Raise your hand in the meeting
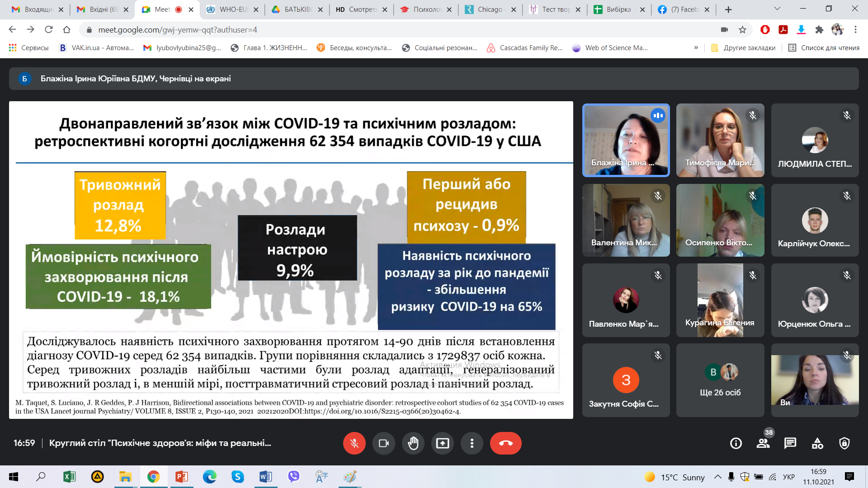Viewport: 868px width, 488px height. 413,443
